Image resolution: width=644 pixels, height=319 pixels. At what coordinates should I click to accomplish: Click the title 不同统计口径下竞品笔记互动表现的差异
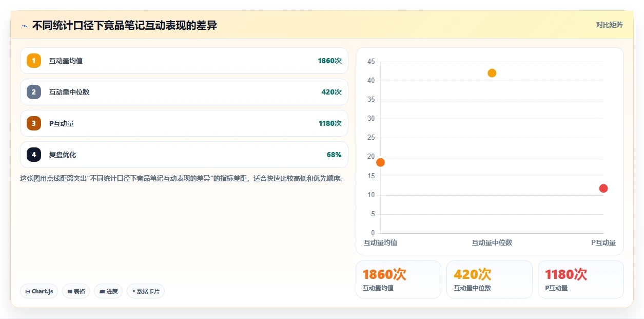point(125,25)
